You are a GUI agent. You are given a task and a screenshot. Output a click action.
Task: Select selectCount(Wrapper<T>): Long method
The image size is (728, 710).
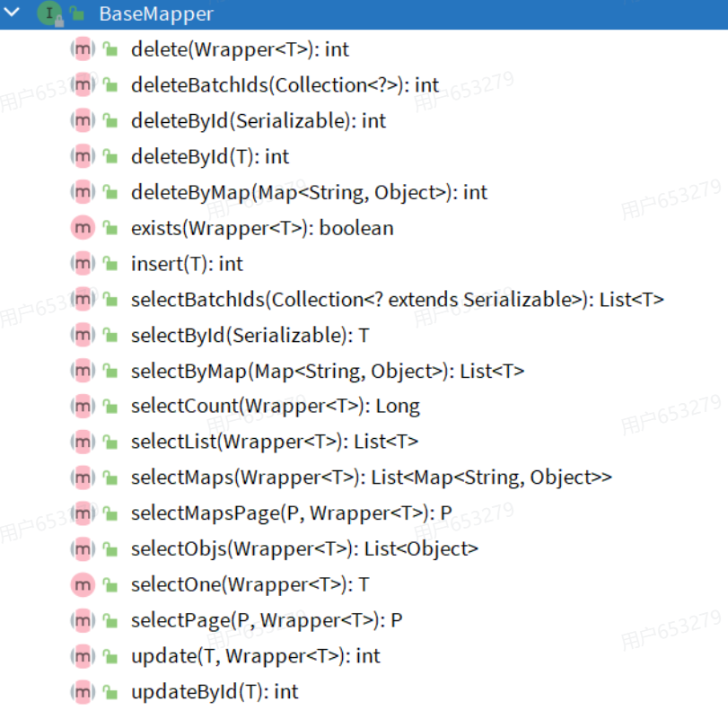(276, 407)
